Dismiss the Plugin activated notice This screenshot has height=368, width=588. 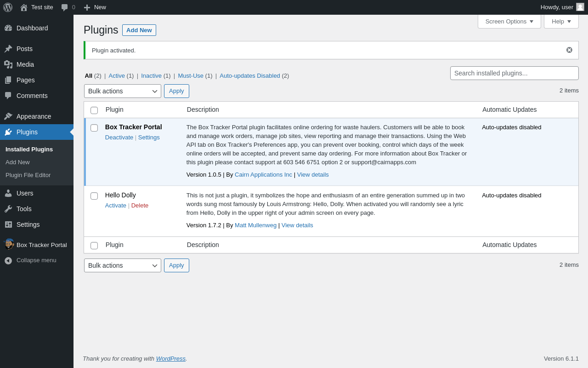tap(569, 50)
